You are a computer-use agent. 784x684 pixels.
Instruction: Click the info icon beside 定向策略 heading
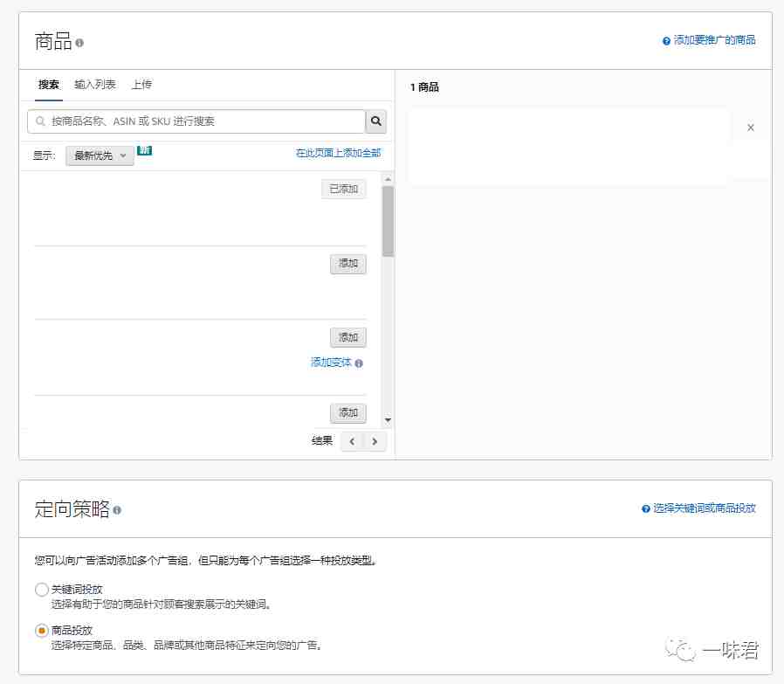pos(117,510)
